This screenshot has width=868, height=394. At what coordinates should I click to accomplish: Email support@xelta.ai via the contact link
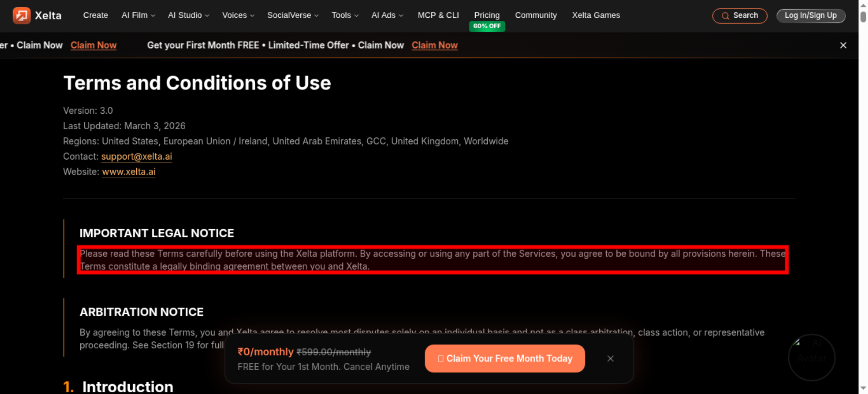[137, 156]
